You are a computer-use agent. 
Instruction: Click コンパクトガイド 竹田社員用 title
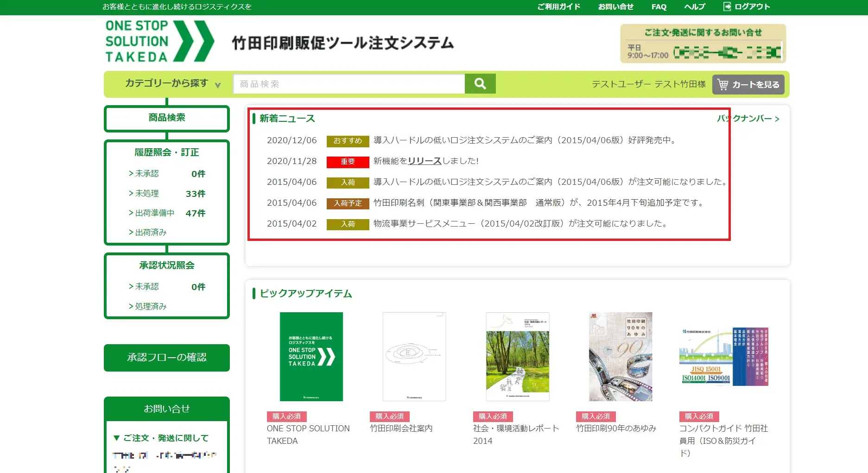click(724, 441)
